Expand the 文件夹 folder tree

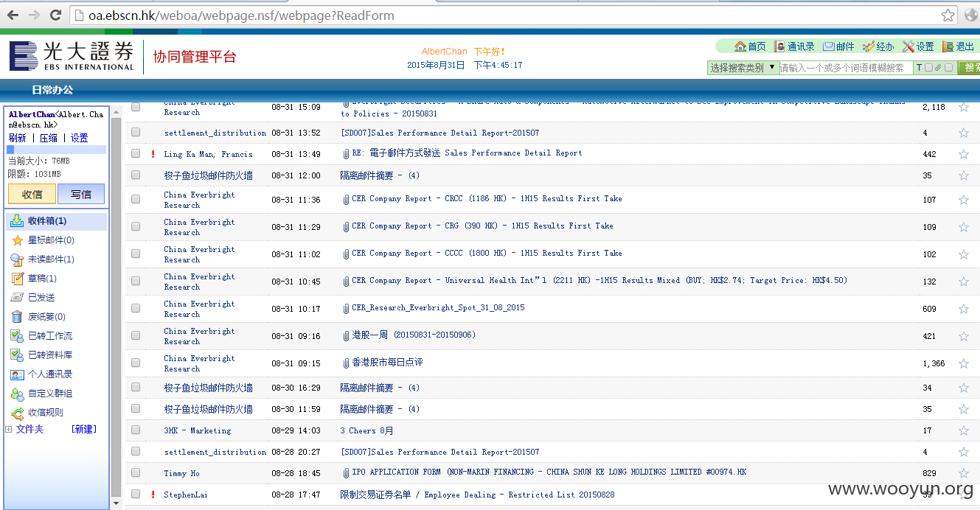[8, 429]
